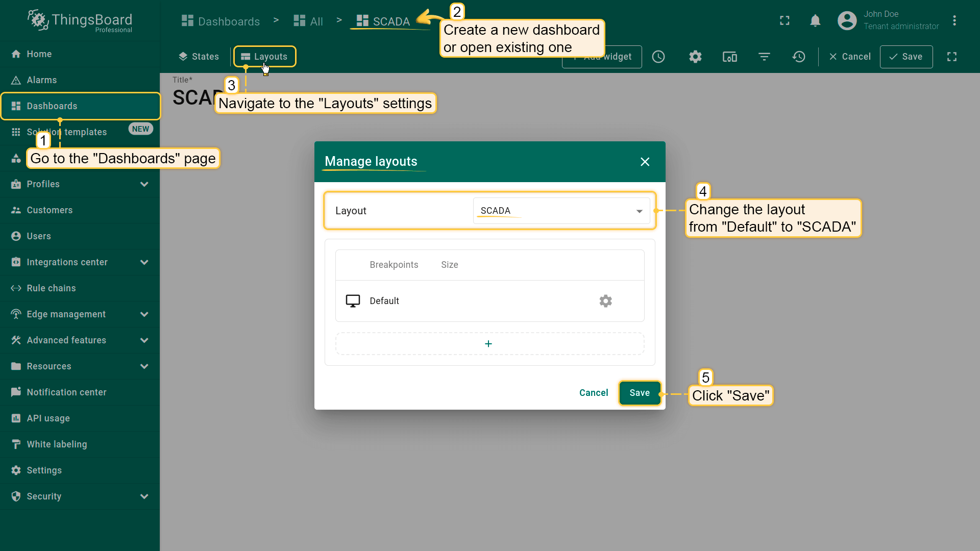Toggle fullscreen icon in top header
The image size is (980, 551).
(x=785, y=20)
